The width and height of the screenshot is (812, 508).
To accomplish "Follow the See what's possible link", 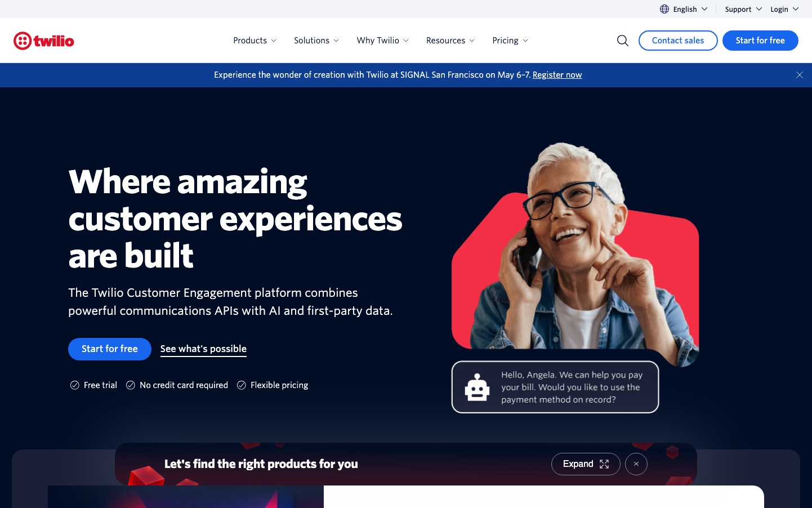I will [x=203, y=349].
